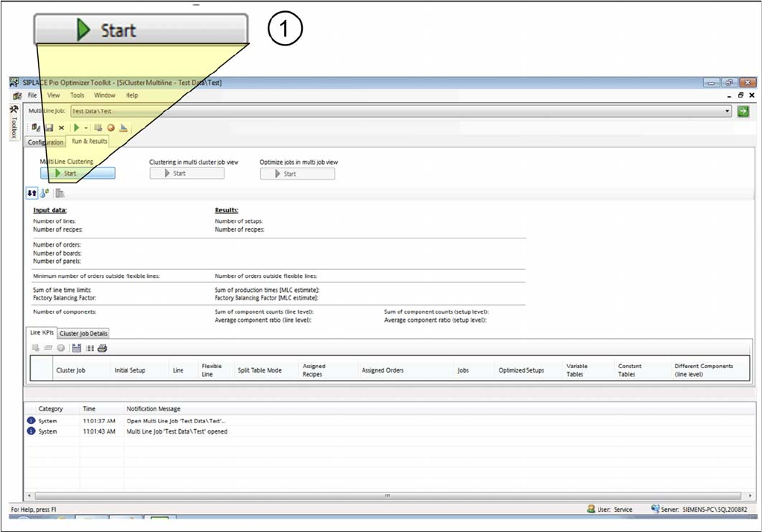Select the Line KPIs tab
The width and height of the screenshot is (762, 532).
(42, 332)
